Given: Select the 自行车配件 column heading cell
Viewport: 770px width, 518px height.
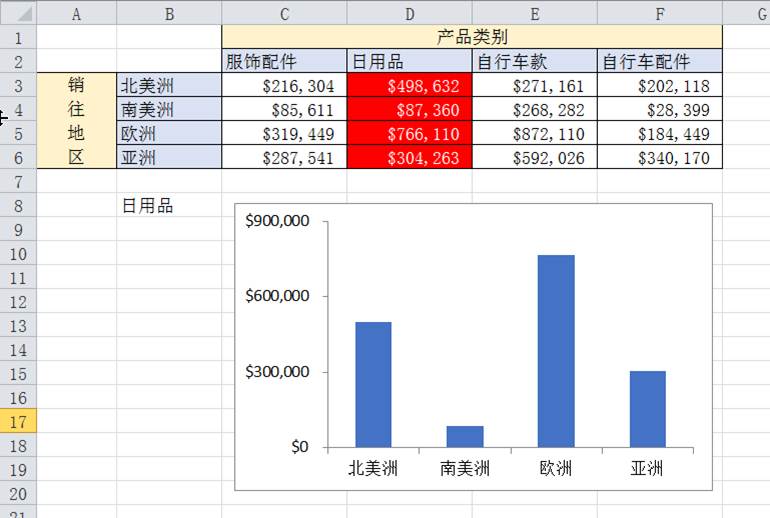Looking at the screenshot, I should [659, 62].
